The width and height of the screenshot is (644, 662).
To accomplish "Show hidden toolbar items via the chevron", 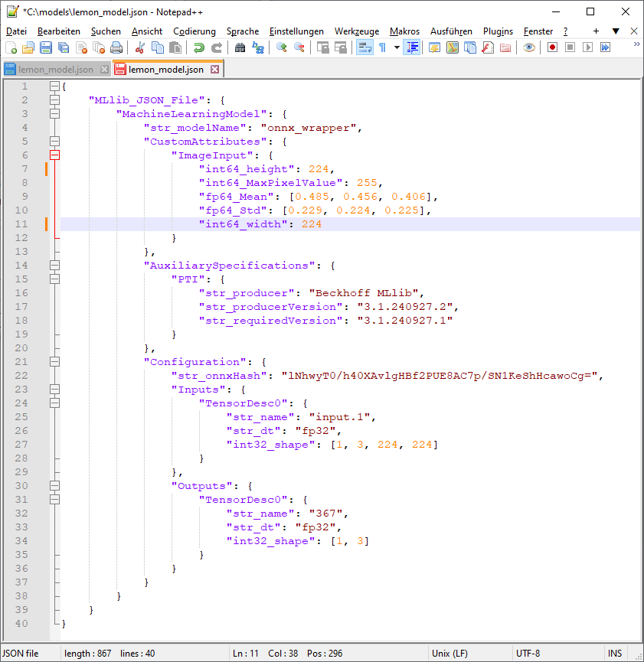I will [636, 44].
